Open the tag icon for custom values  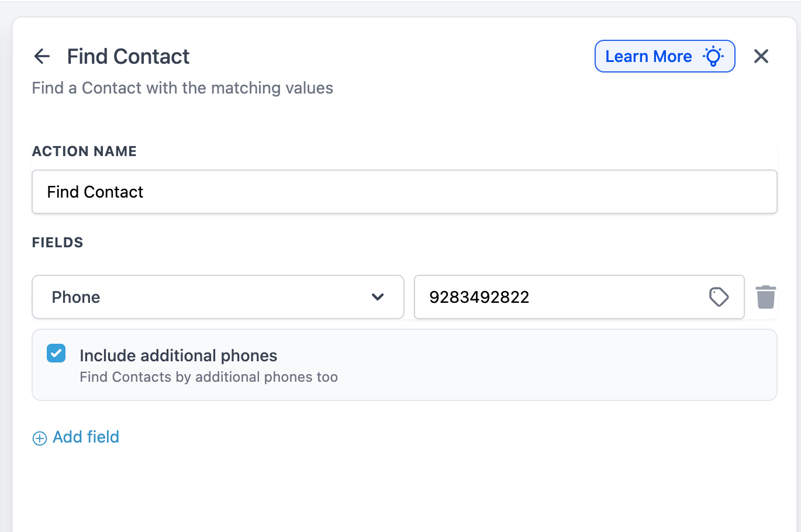pyautogui.click(x=719, y=297)
